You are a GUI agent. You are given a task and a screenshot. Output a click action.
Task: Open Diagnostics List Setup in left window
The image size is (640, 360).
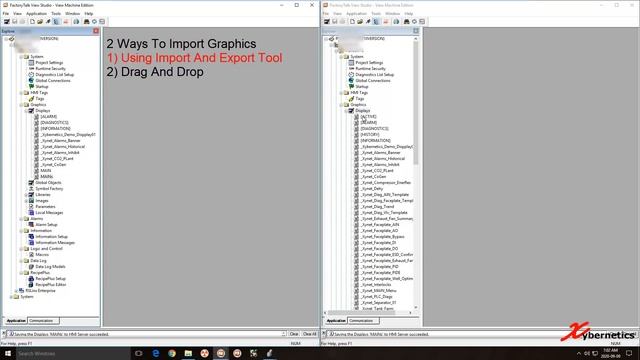pyautogui.click(x=55, y=75)
